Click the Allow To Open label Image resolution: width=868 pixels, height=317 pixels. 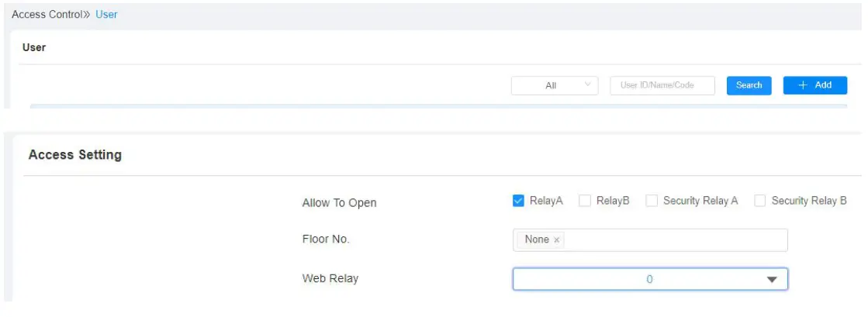tap(339, 203)
